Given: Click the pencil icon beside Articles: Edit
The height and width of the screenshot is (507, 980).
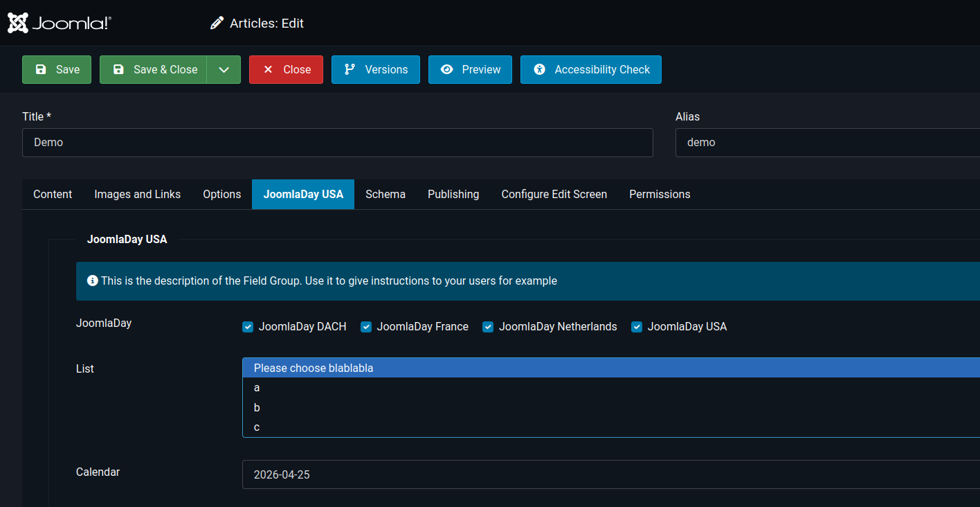Looking at the screenshot, I should pos(217,24).
